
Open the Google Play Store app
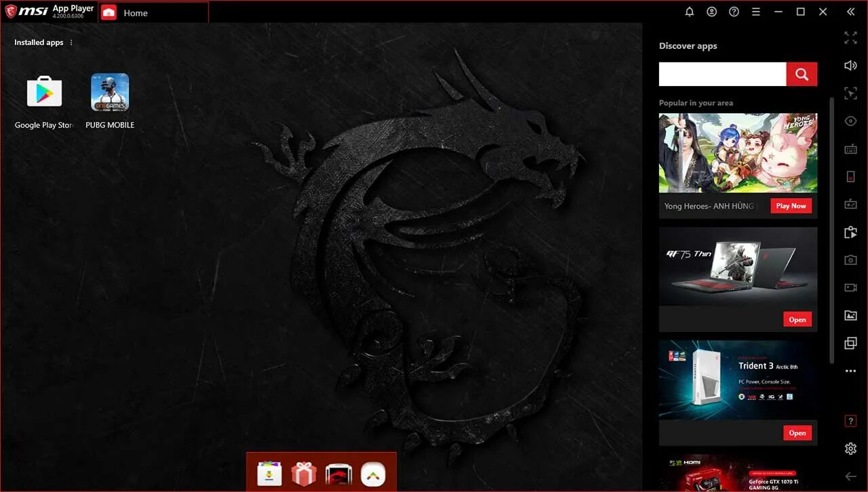[x=45, y=91]
